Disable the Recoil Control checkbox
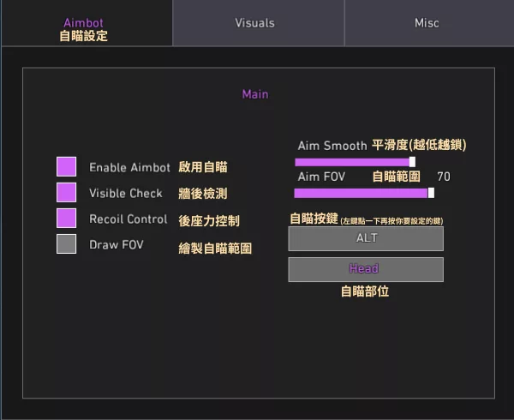 pos(66,219)
